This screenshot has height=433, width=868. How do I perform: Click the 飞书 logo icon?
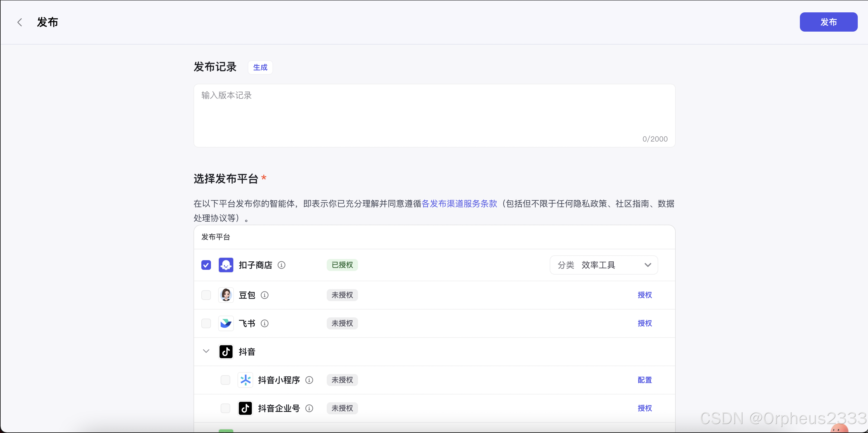coord(226,323)
